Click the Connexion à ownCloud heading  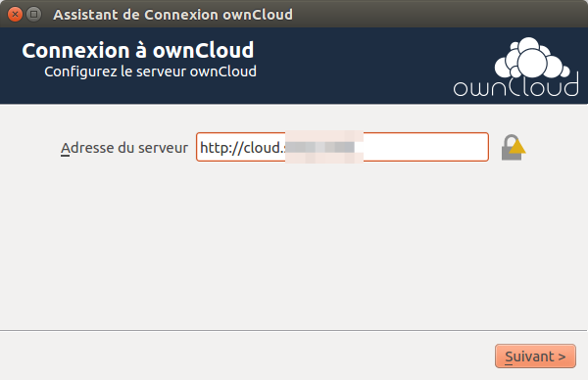pyautogui.click(x=137, y=50)
